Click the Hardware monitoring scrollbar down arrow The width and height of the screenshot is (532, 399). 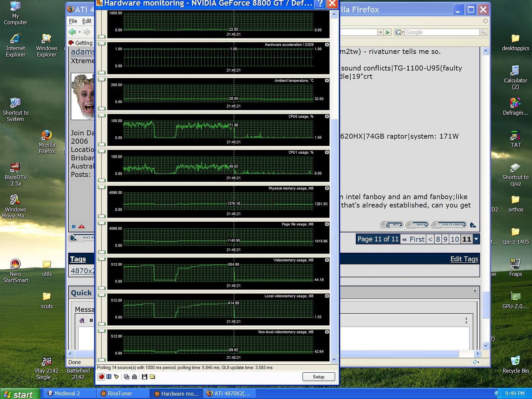pos(334,359)
